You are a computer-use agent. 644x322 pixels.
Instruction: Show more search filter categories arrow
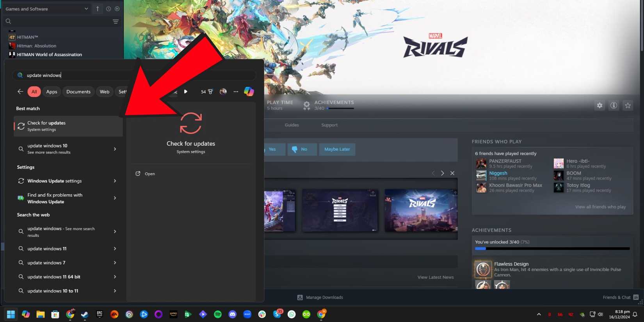[x=186, y=91]
